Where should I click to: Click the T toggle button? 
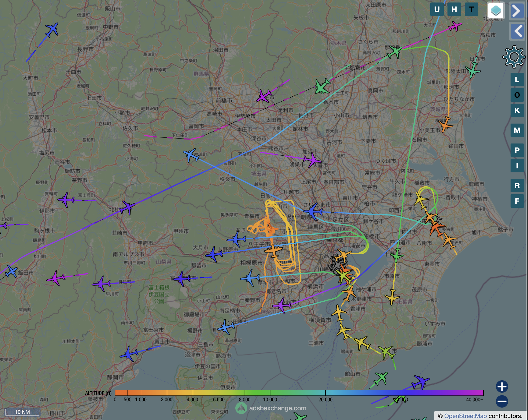click(471, 9)
